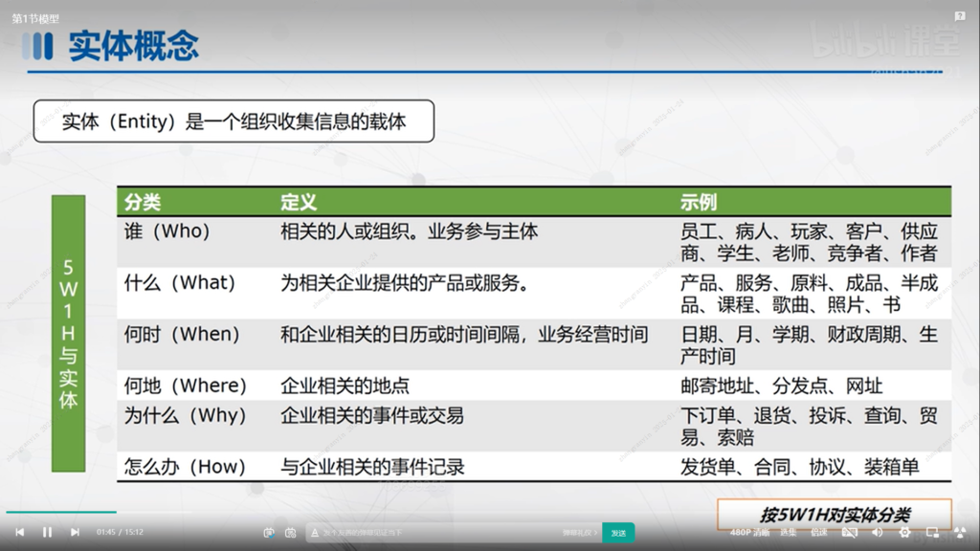Pause the video playback
This screenshot has height=551, width=980.
click(x=48, y=532)
